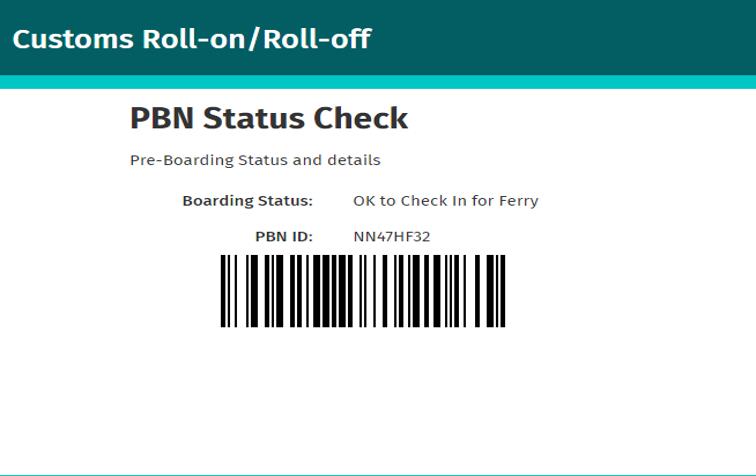
Task: Click the thin teal line at the page bottom
Action: [378, 475]
